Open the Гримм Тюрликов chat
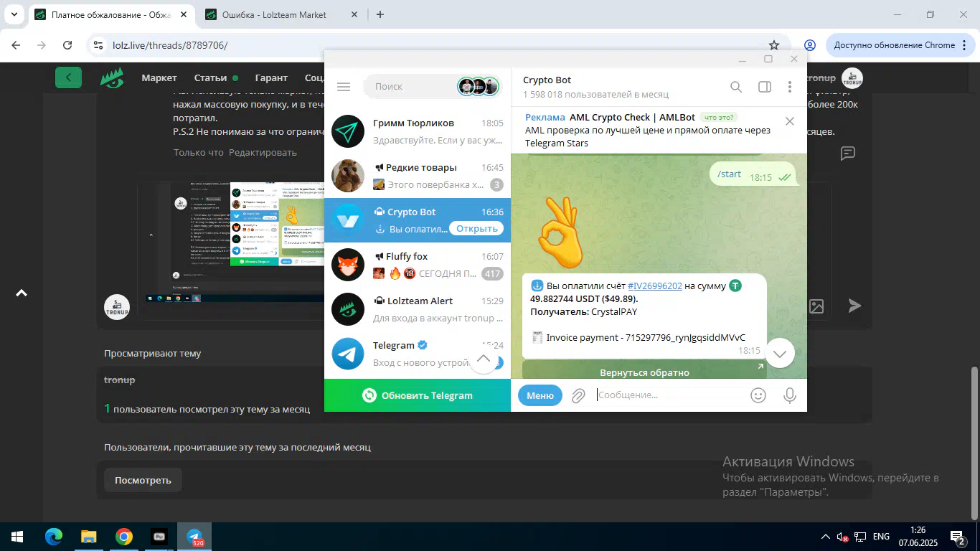Screen dimensions: 980x551 click(x=418, y=131)
